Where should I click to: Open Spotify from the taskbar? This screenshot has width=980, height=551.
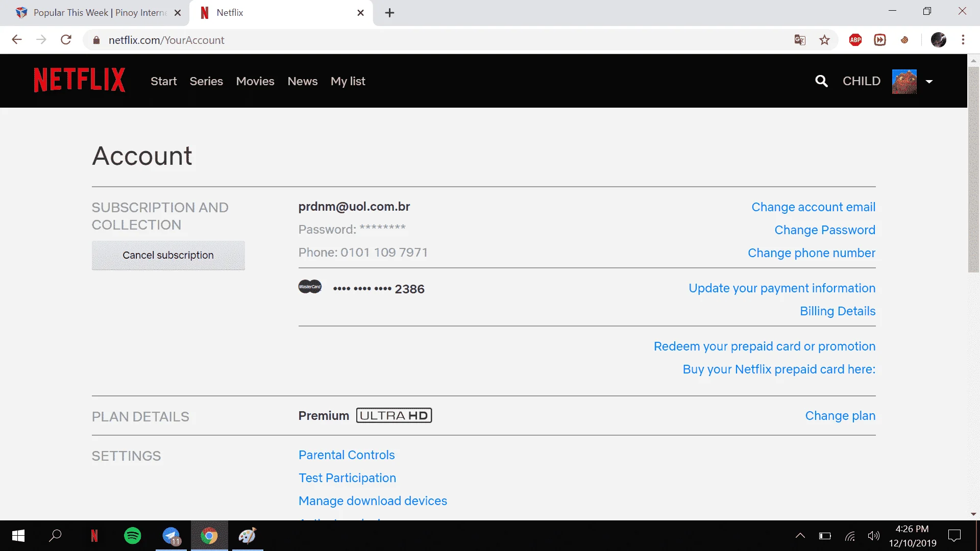pyautogui.click(x=133, y=536)
